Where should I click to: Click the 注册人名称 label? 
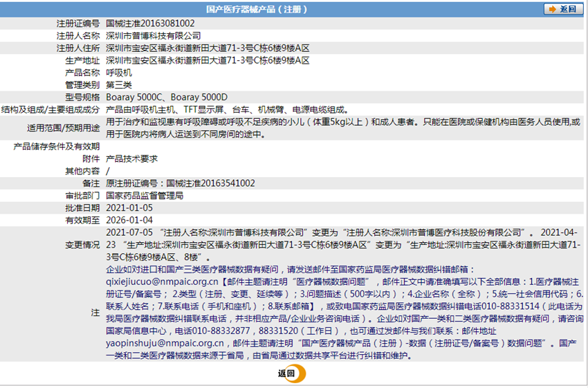[x=78, y=35]
